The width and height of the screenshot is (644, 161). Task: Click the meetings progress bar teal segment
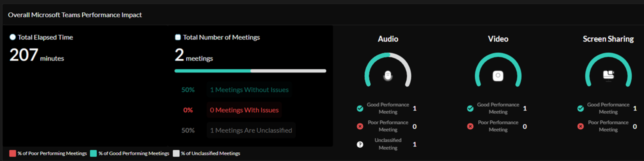pos(213,71)
